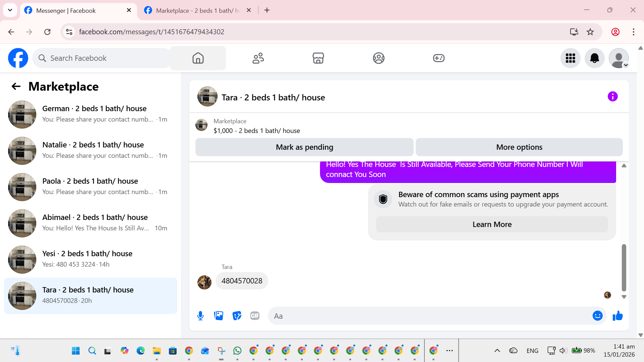Open the Groups tab icon

(x=378, y=58)
